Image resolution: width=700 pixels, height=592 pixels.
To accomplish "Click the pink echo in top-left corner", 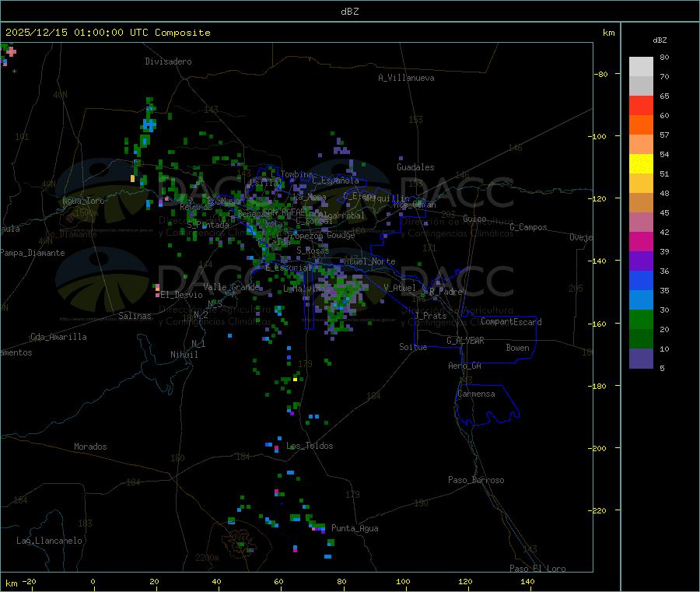I will click(x=11, y=52).
